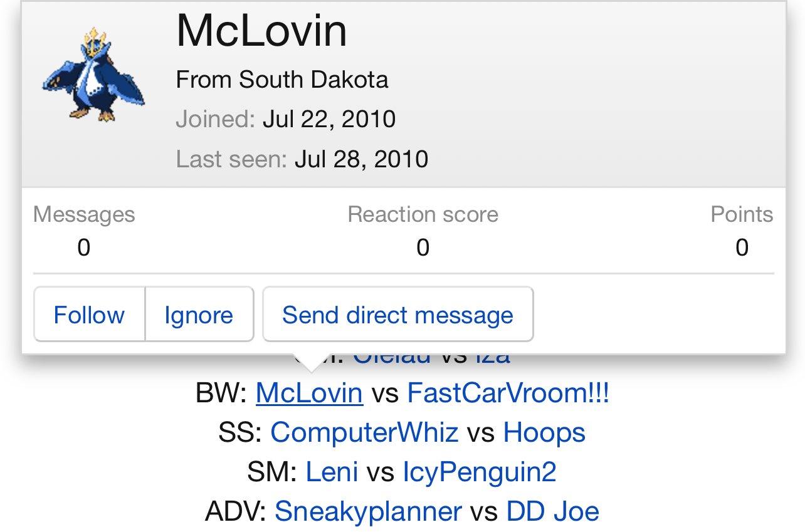The image size is (805, 532).
Task: Follow the user McLovin
Action: coord(89,315)
